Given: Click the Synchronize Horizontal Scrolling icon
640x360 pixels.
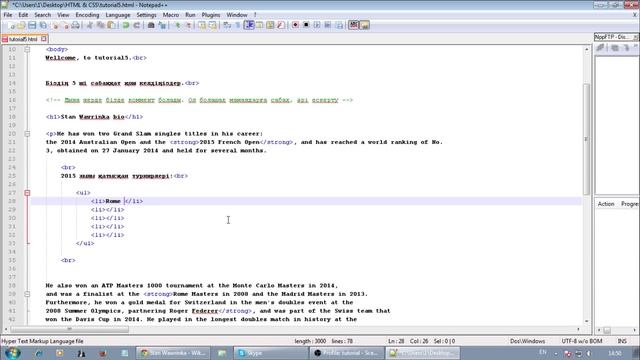Looking at the screenshot, I should pyautogui.click(x=213, y=25).
